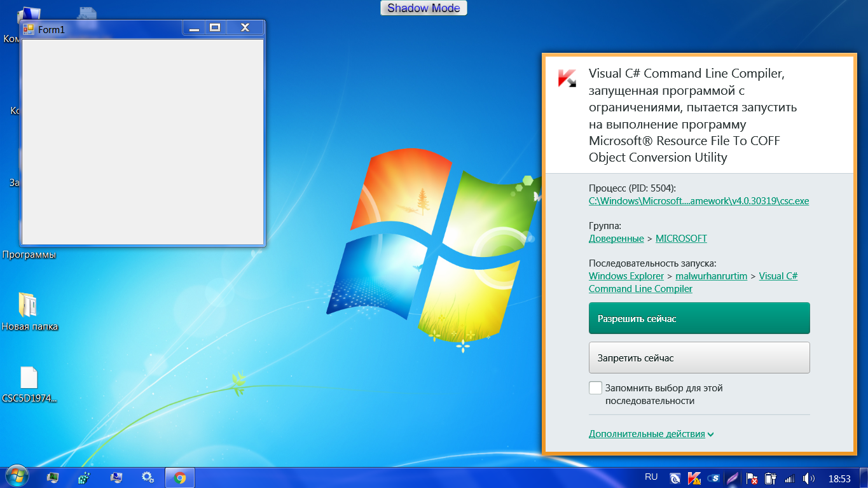The image size is (868, 488).
Task: Click the volume speaker tray icon
Action: (x=809, y=478)
